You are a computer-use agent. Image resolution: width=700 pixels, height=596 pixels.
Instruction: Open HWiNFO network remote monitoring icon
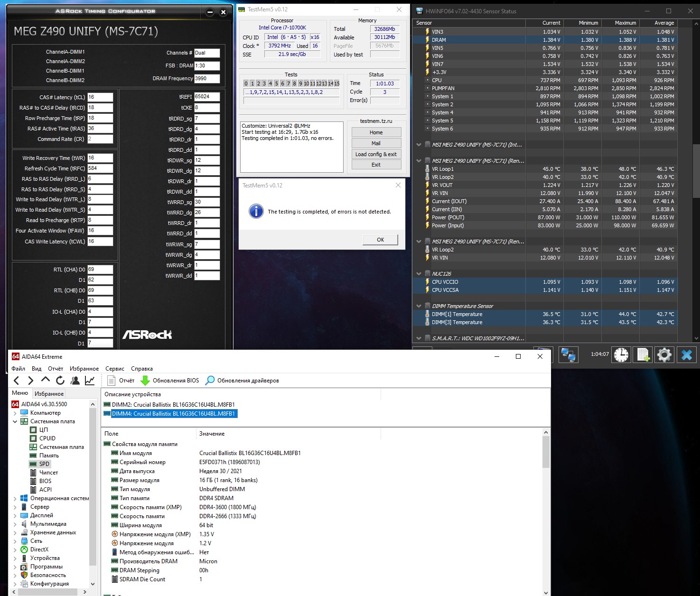(x=568, y=354)
